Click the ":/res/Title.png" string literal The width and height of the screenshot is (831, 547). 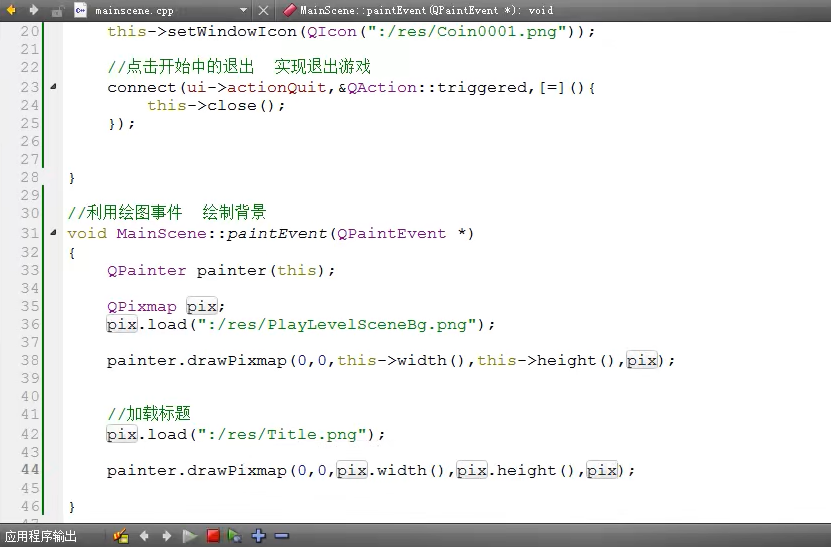pyautogui.click(x=282, y=435)
